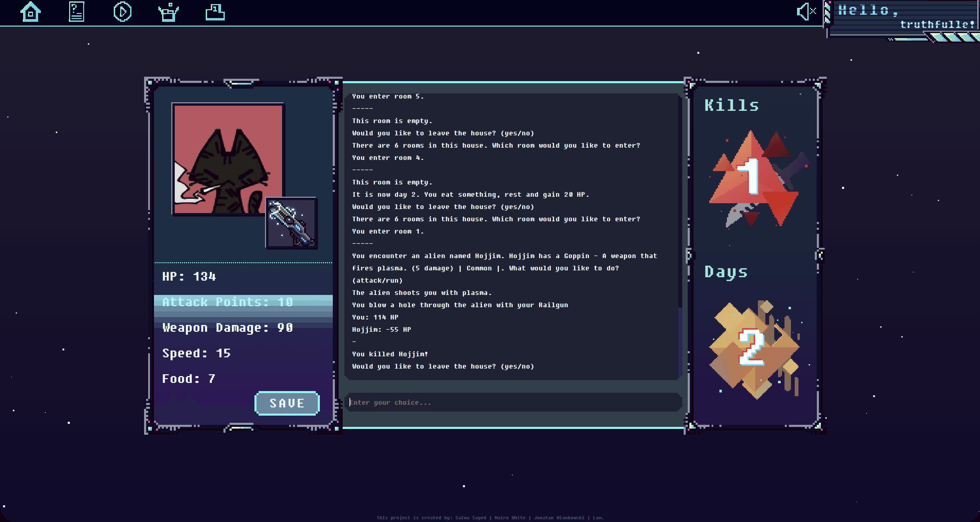
Task: Click the Speed stat line
Action: 196,353
